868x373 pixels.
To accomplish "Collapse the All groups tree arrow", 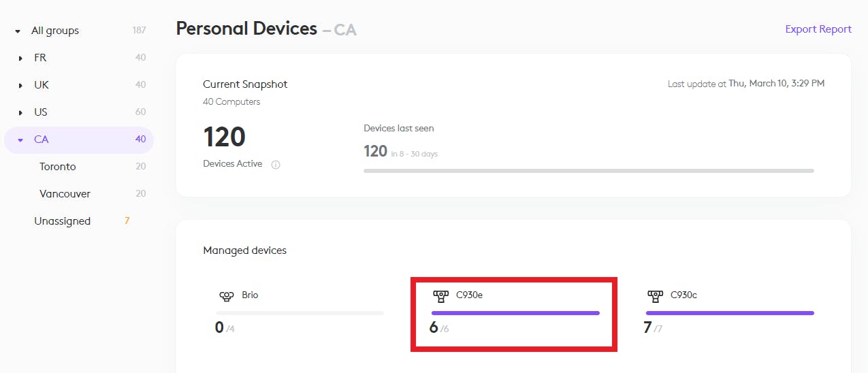I will [18, 31].
